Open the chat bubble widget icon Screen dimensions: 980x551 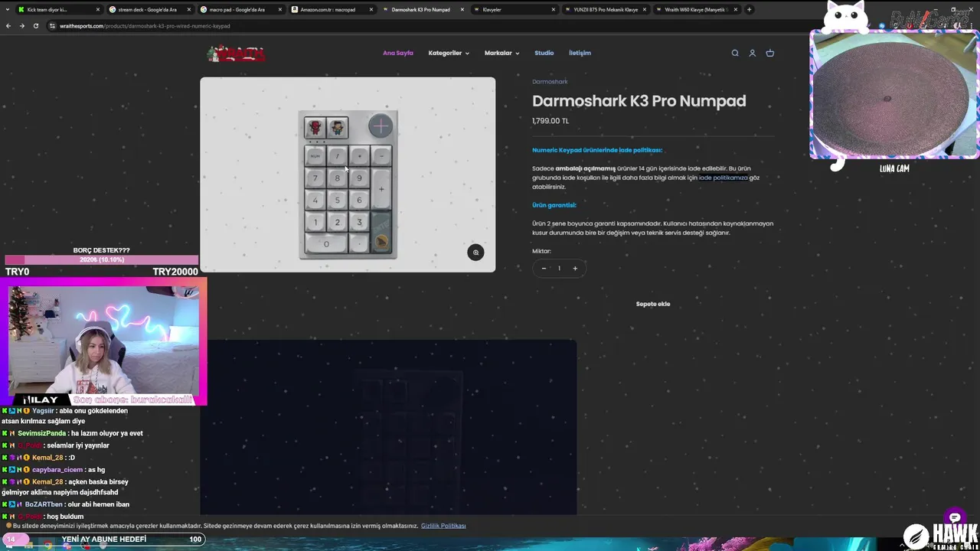[x=955, y=517]
